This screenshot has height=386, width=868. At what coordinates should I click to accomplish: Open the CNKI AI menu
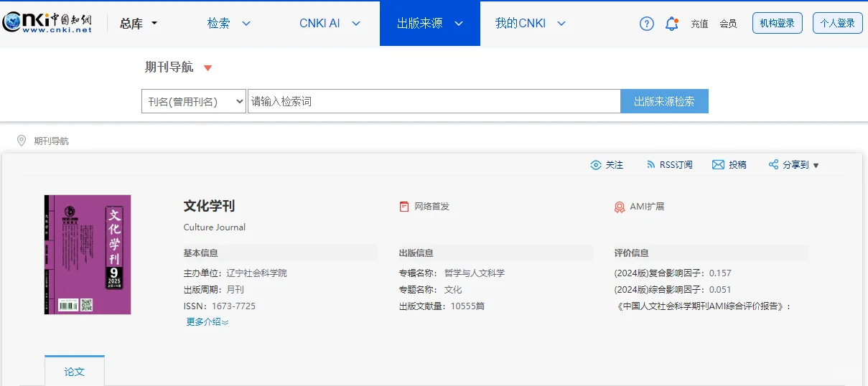[319, 24]
